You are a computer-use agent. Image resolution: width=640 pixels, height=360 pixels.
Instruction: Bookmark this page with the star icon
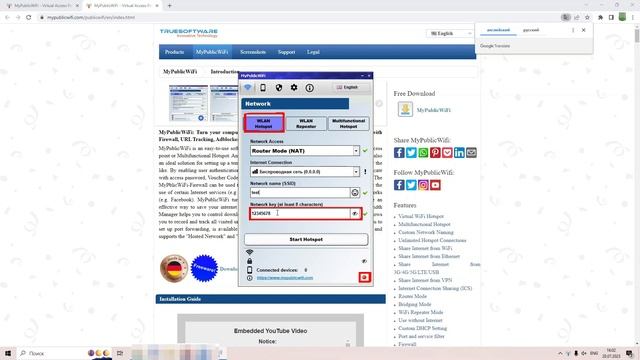[x=587, y=18]
